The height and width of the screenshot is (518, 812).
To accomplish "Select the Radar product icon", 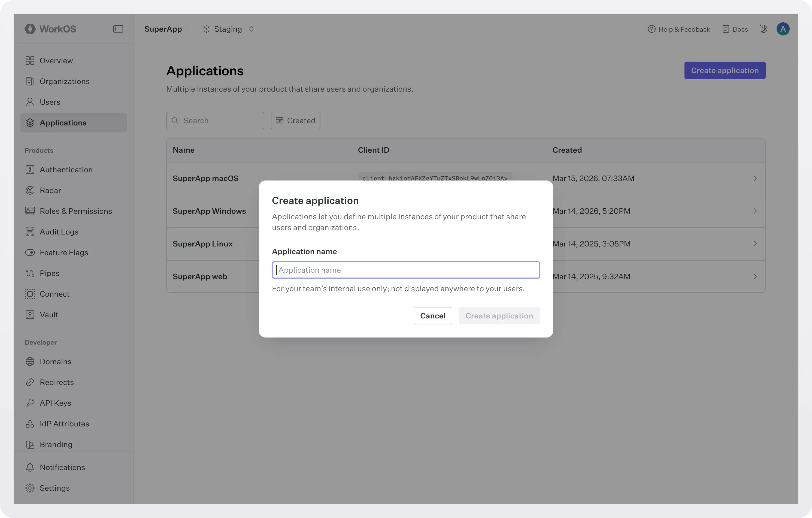I will coord(30,190).
